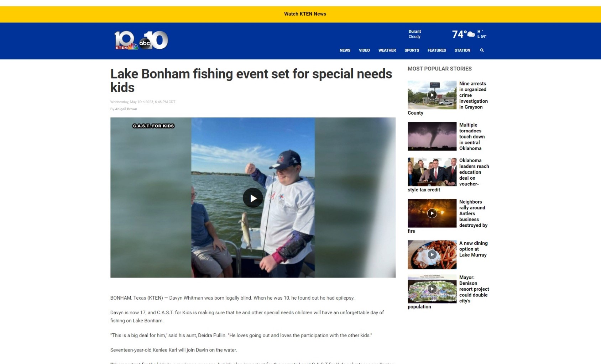The height and width of the screenshot is (364, 601).
Task: Expand the STATION menu
Action: (462, 50)
